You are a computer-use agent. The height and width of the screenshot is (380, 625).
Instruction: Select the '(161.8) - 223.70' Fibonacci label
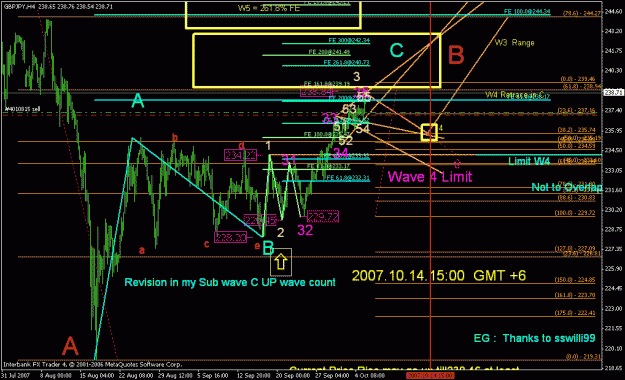point(575,295)
